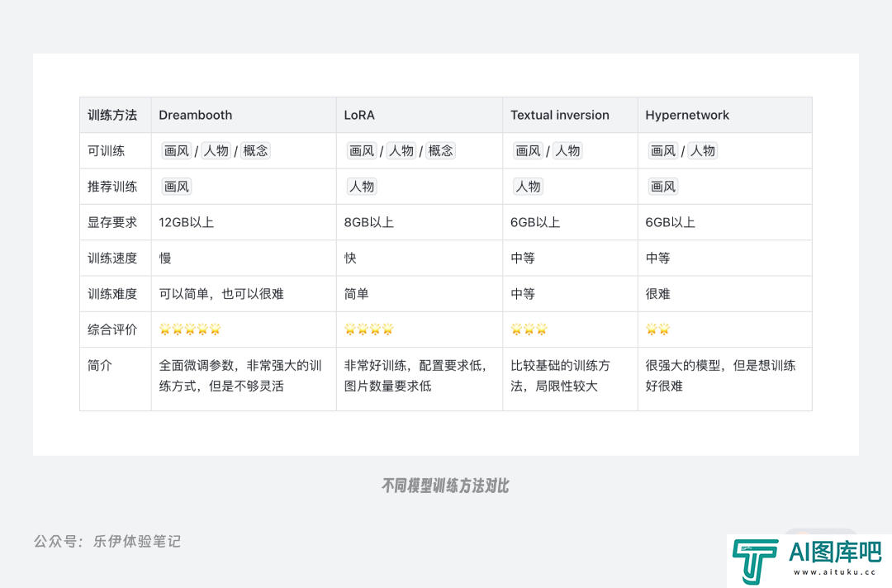This screenshot has width=892, height=588.
Task: Click the 综合评价 row label
Action: (112, 330)
